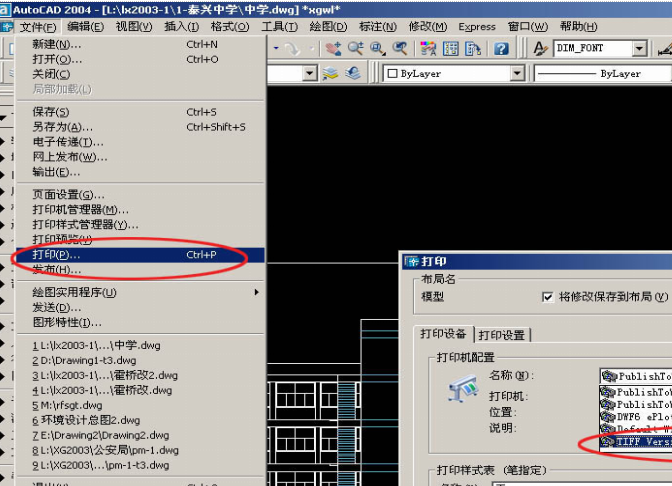Open the layer list dropdown arrow
This screenshot has width=672, height=486.
[x=309, y=73]
